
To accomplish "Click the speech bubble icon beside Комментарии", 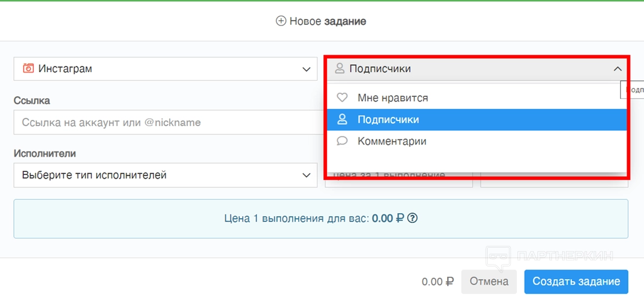I will (x=342, y=141).
